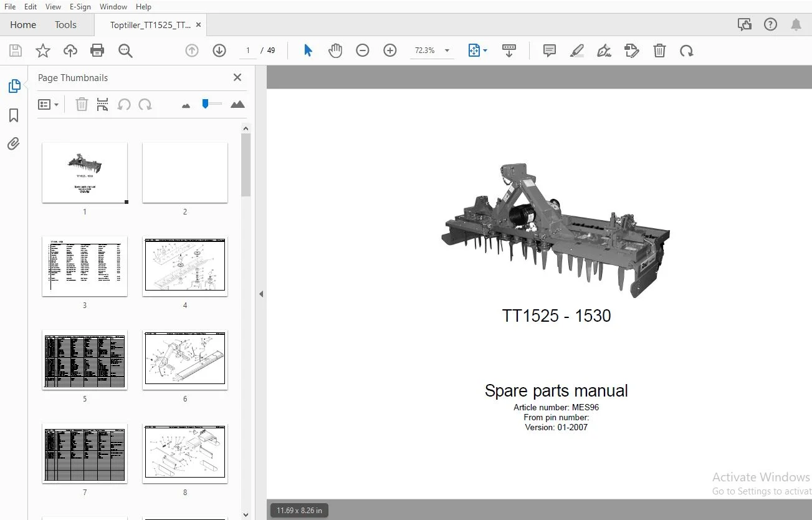
Task: Select the Highlight text pen tool
Action: pos(577,51)
